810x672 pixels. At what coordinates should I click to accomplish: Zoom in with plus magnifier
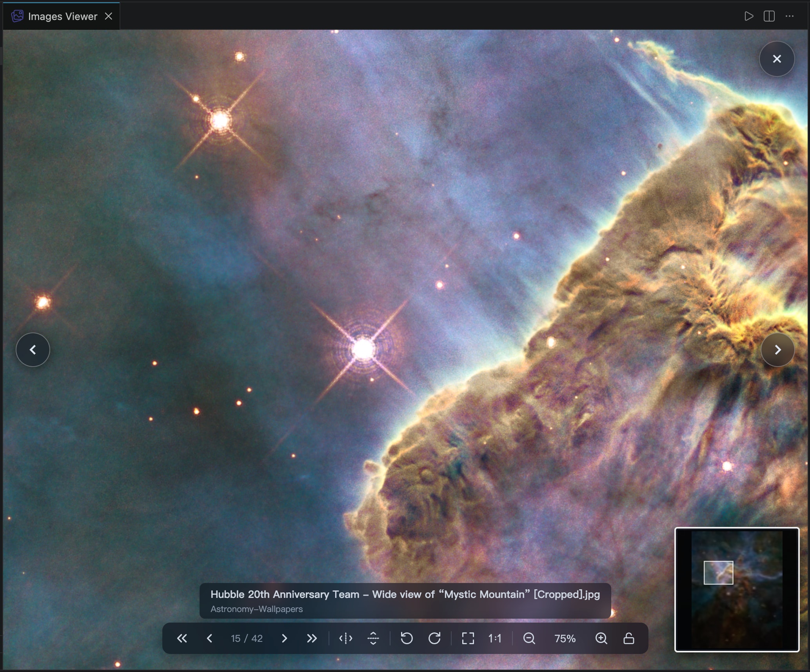(x=601, y=639)
